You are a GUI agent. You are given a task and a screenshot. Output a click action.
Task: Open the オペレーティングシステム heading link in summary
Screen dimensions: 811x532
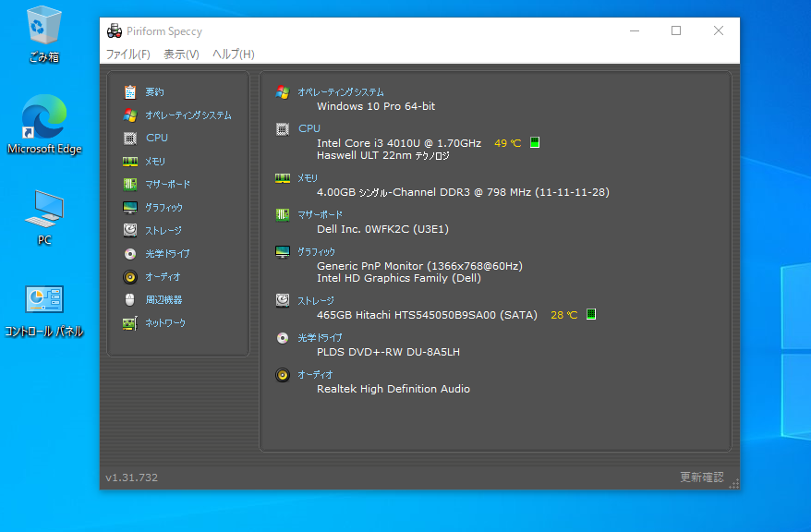(x=340, y=92)
